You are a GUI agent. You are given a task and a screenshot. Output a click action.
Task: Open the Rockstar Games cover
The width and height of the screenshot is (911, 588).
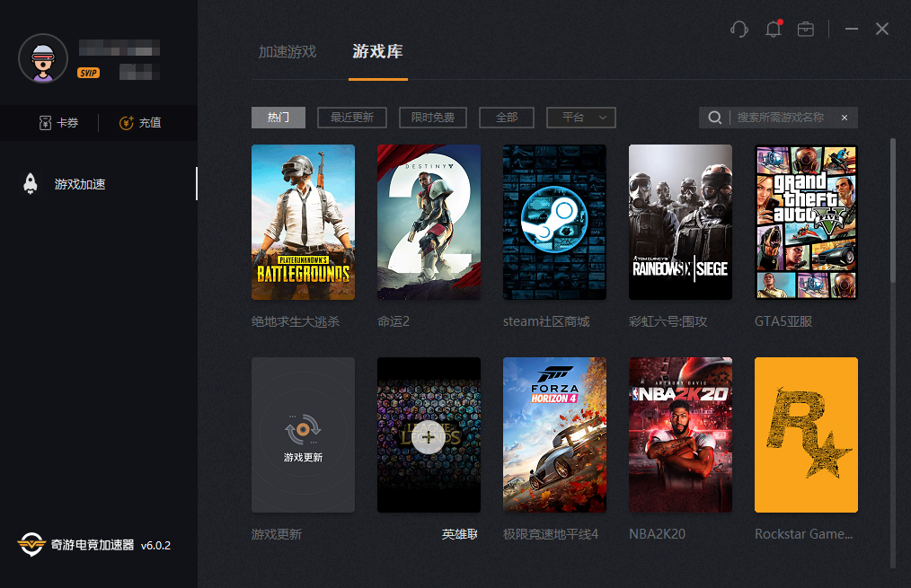click(x=807, y=434)
